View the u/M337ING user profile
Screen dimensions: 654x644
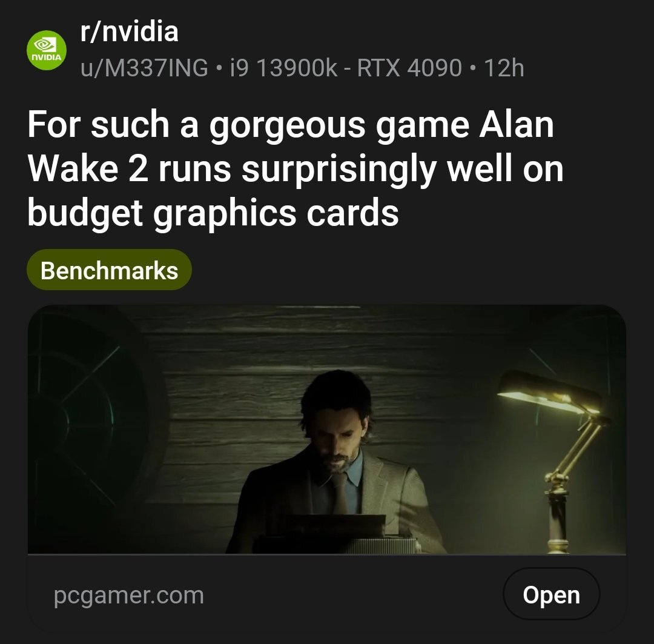tap(144, 68)
